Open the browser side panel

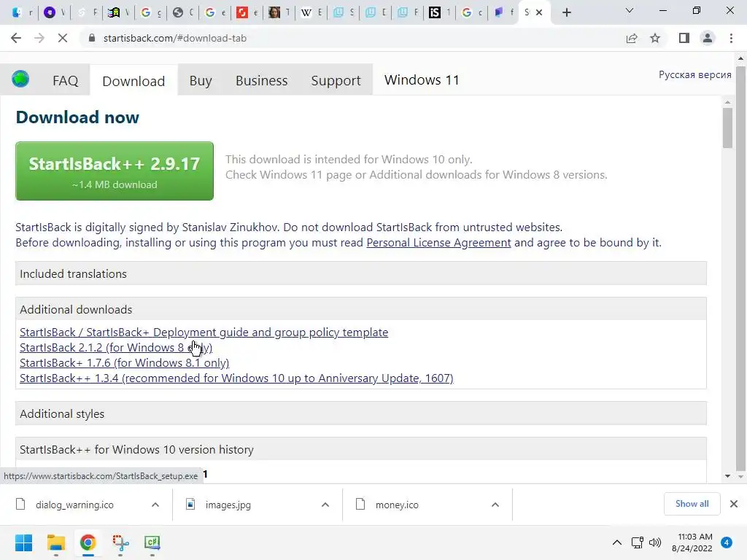click(684, 38)
